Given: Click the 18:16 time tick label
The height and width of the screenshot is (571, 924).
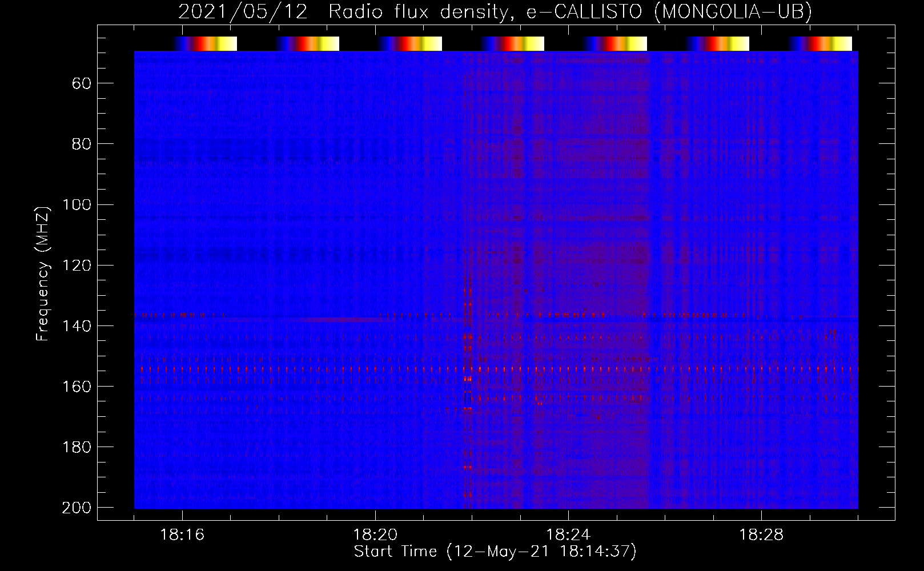Looking at the screenshot, I should (x=182, y=535).
